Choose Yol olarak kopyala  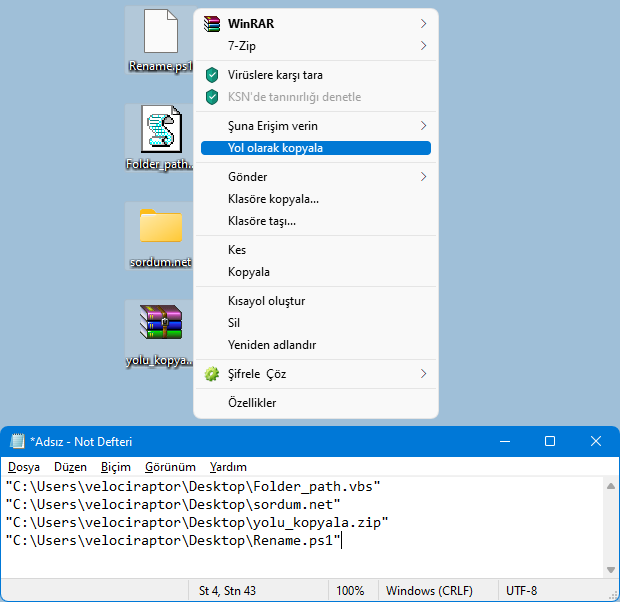pos(316,148)
